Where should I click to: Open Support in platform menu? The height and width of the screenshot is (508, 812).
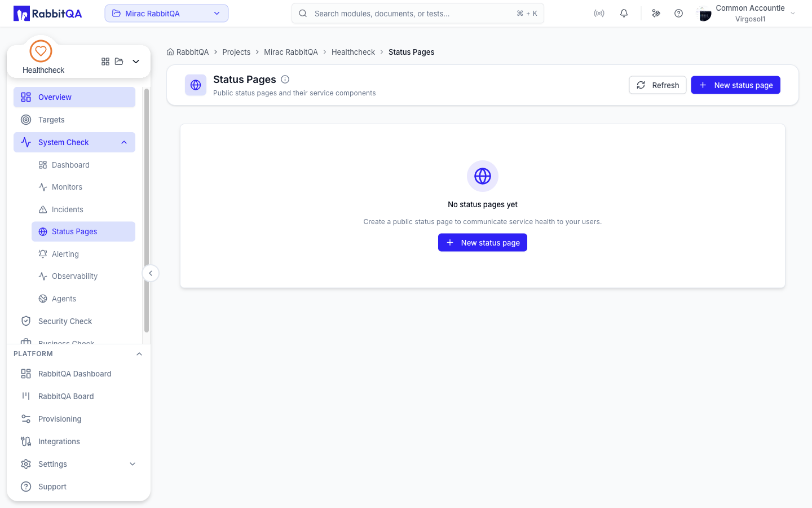pos(78,487)
